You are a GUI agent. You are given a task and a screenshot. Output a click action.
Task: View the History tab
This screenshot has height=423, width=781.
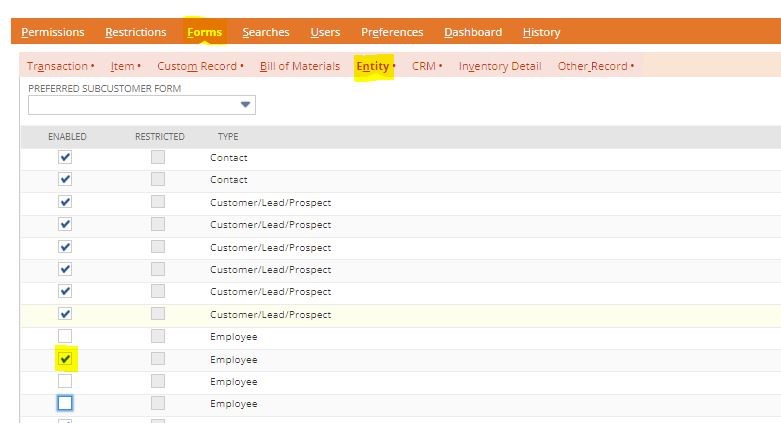[541, 32]
